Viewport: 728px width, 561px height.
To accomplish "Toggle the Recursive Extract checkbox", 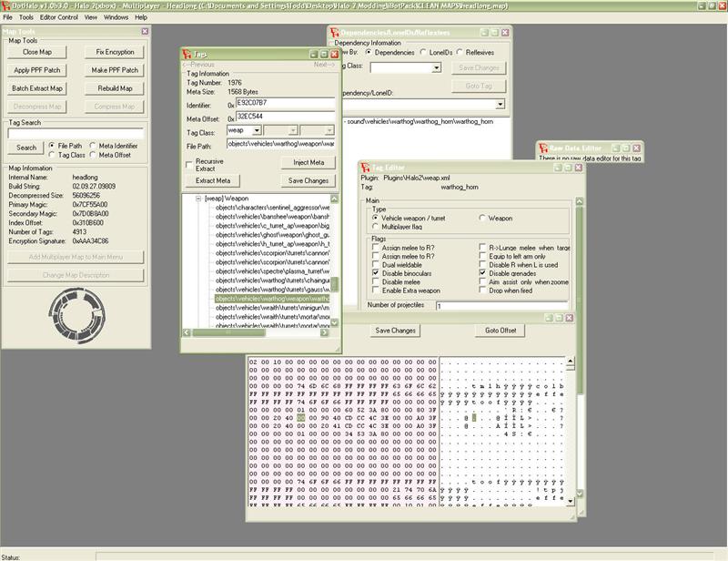I will (189, 165).
